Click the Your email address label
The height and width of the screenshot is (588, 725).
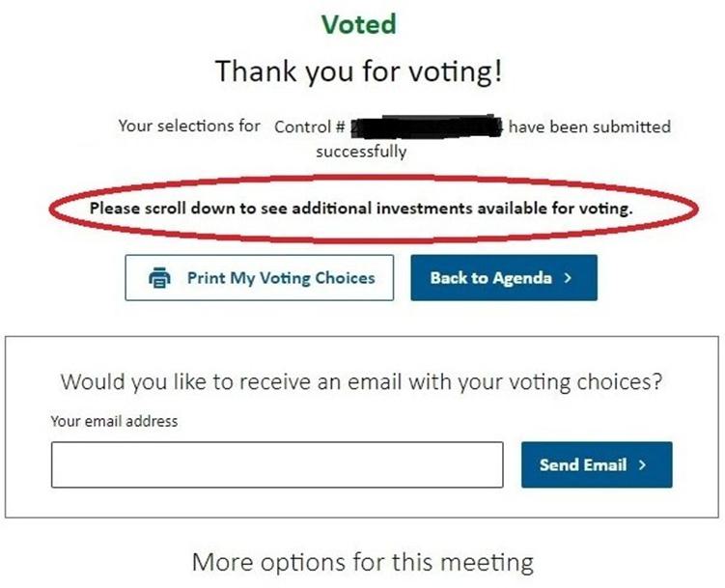point(114,421)
